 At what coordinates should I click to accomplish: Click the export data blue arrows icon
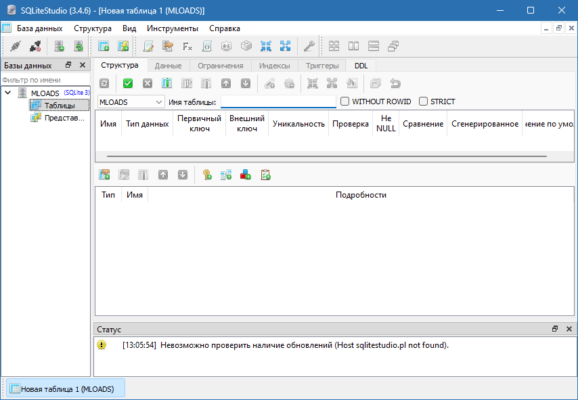coord(285,46)
